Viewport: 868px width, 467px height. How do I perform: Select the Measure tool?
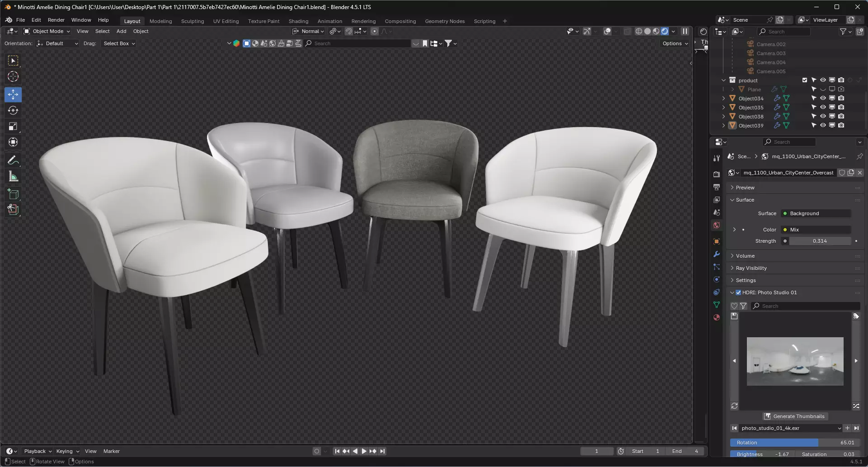click(x=13, y=176)
